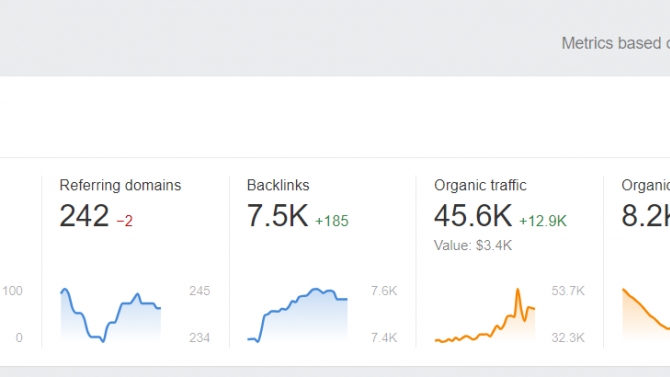The width and height of the screenshot is (670, 377).
Task: Open the Organic traffic metric label
Action: tap(480, 185)
